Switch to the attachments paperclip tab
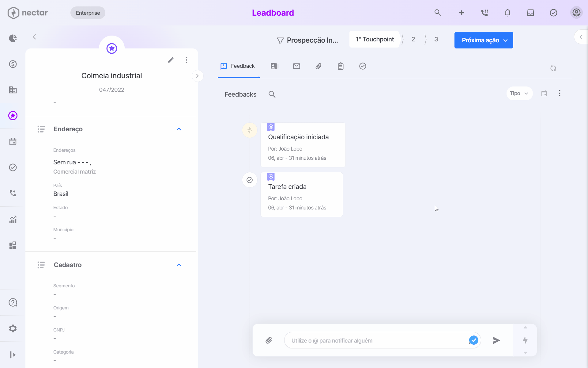Screen dimensions: 588x368 [x=318, y=66]
